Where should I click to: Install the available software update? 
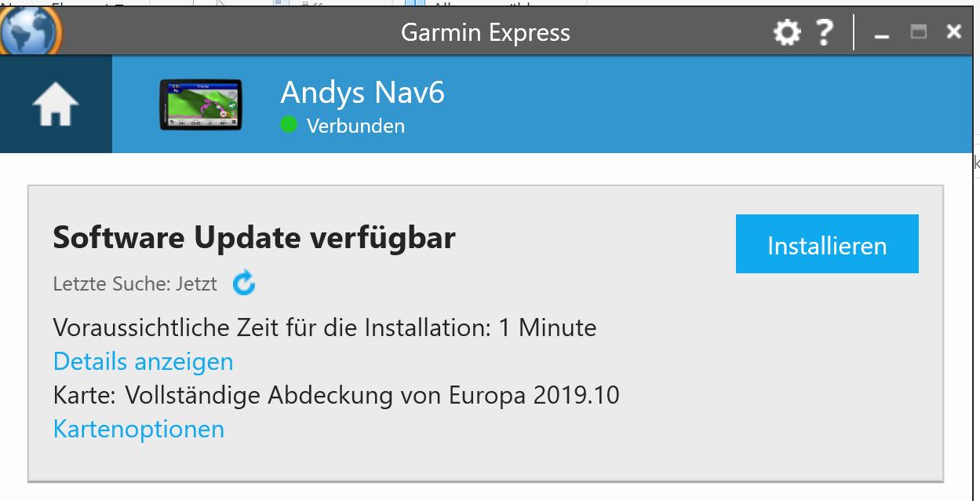(x=827, y=244)
